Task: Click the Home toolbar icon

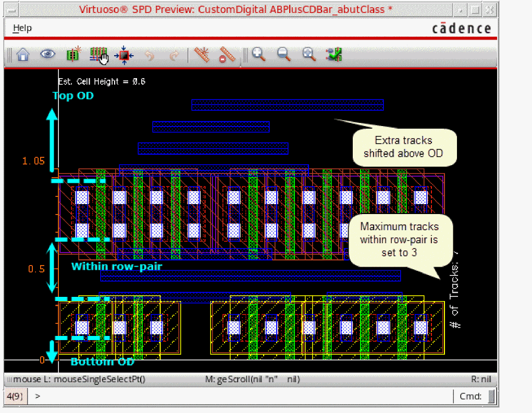Action: click(23, 55)
